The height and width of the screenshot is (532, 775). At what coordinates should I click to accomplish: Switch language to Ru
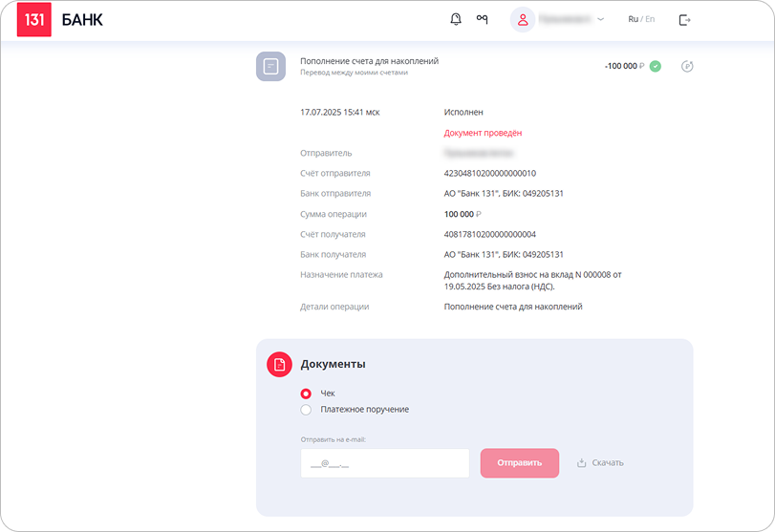(x=633, y=19)
